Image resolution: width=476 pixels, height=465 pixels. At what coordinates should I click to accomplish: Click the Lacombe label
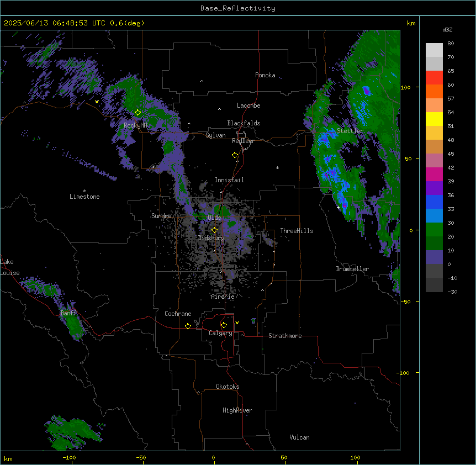[248, 105]
